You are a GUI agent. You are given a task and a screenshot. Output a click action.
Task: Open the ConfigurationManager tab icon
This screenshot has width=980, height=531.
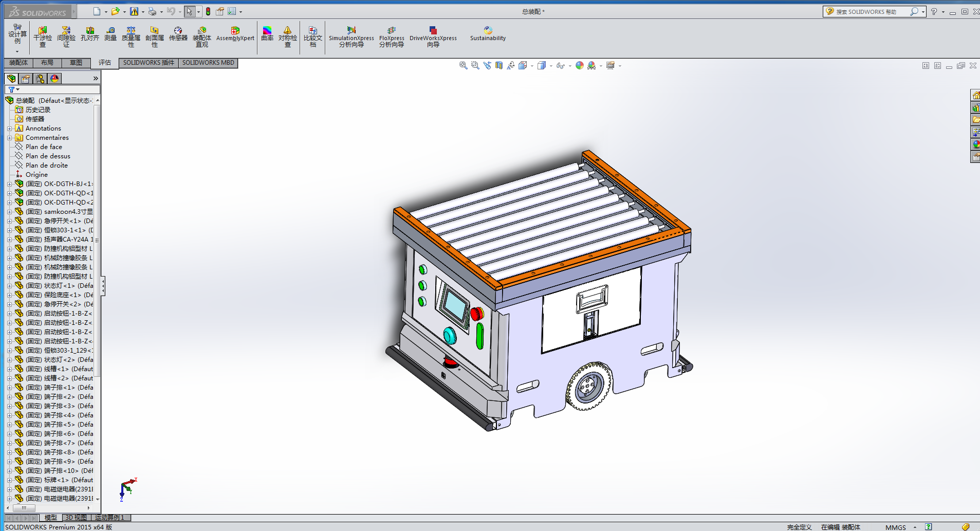tap(40, 79)
